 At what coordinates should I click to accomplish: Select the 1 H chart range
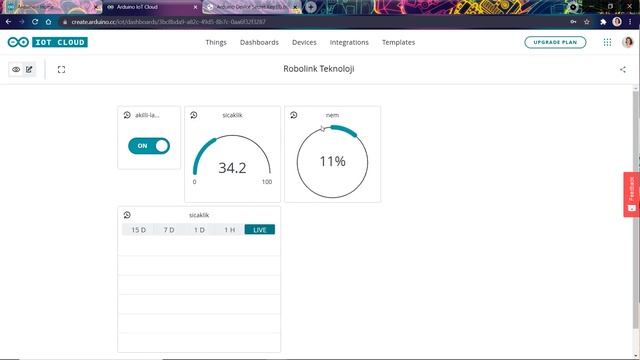click(x=229, y=230)
